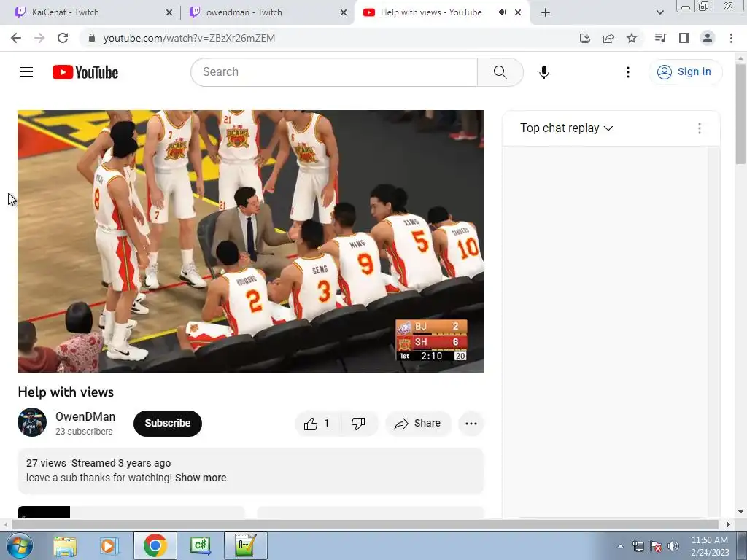
Task: Share this page from address bar icon
Action: pyautogui.click(x=608, y=38)
